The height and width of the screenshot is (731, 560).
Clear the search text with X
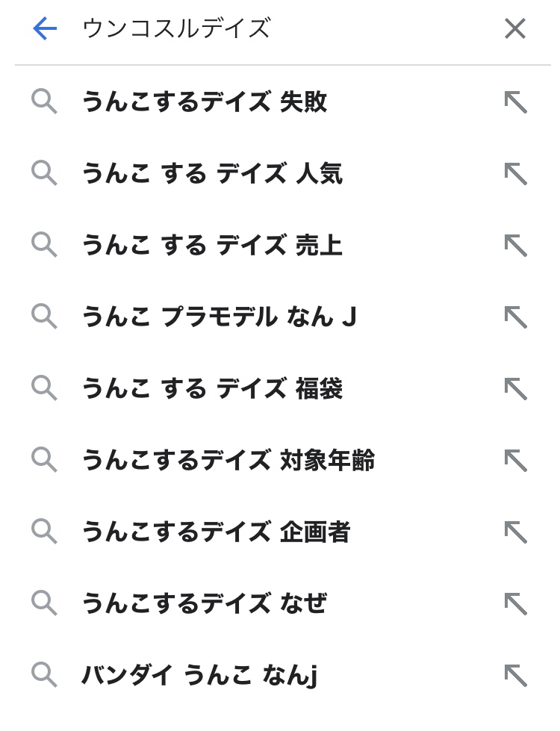pyautogui.click(x=514, y=29)
